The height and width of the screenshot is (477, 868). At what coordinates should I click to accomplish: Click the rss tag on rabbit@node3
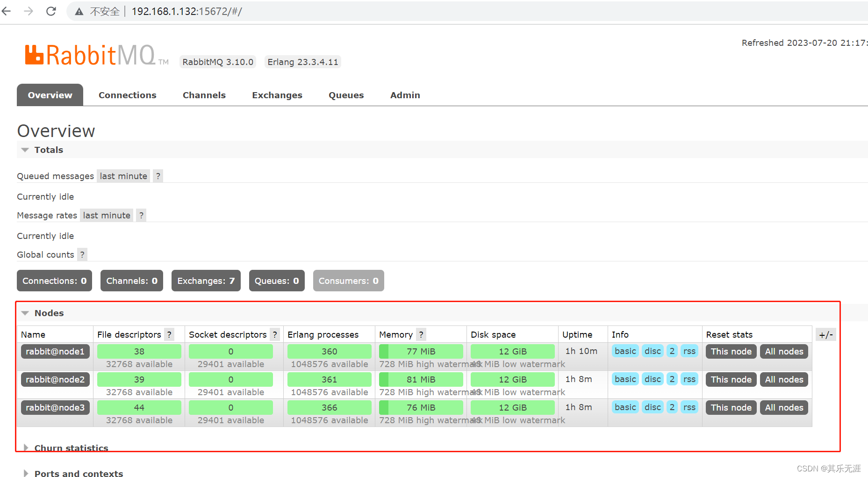(x=689, y=407)
